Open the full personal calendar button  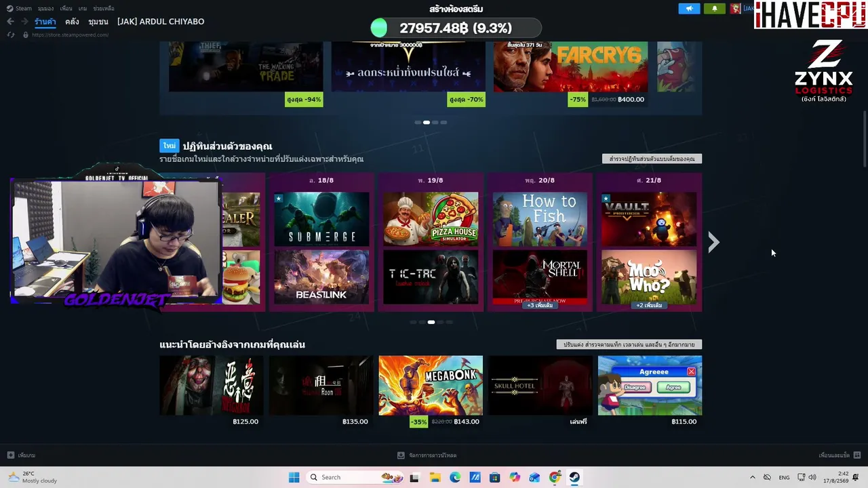[x=652, y=159]
